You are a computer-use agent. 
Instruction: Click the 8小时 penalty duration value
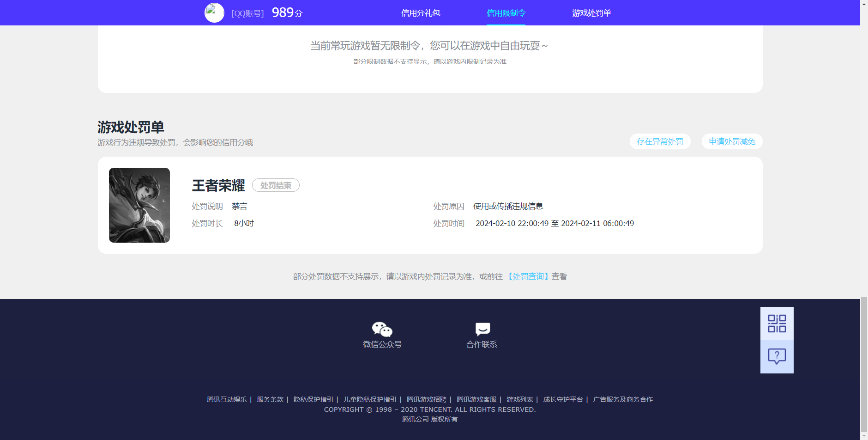244,223
